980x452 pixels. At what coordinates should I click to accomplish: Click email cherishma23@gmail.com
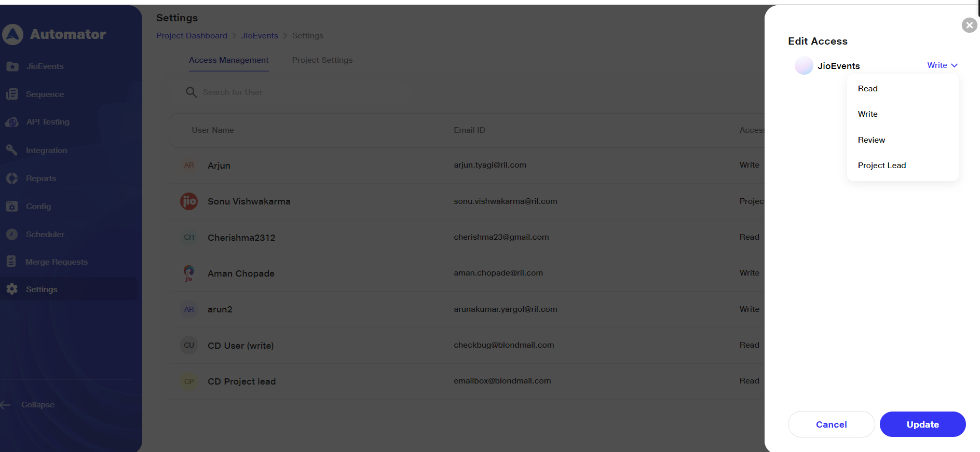501,237
